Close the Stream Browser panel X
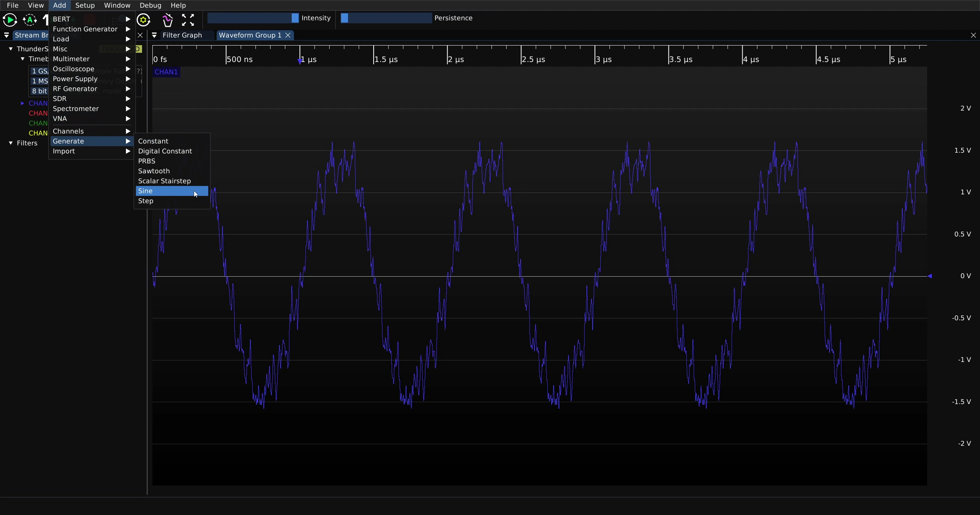This screenshot has width=980, height=515. [140, 35]
